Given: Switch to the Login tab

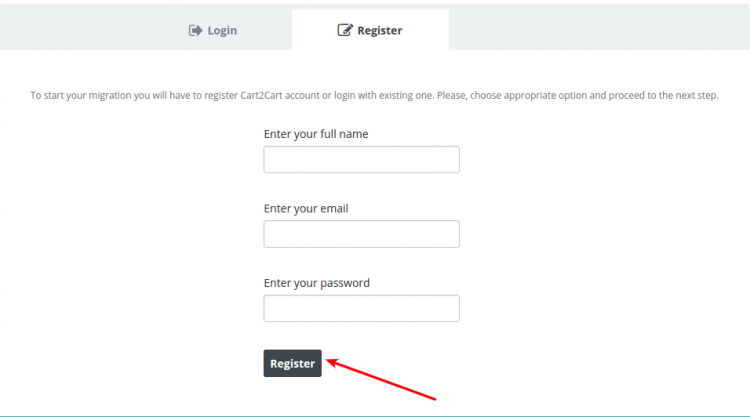Looking at the screenshot, I should 213,30.
